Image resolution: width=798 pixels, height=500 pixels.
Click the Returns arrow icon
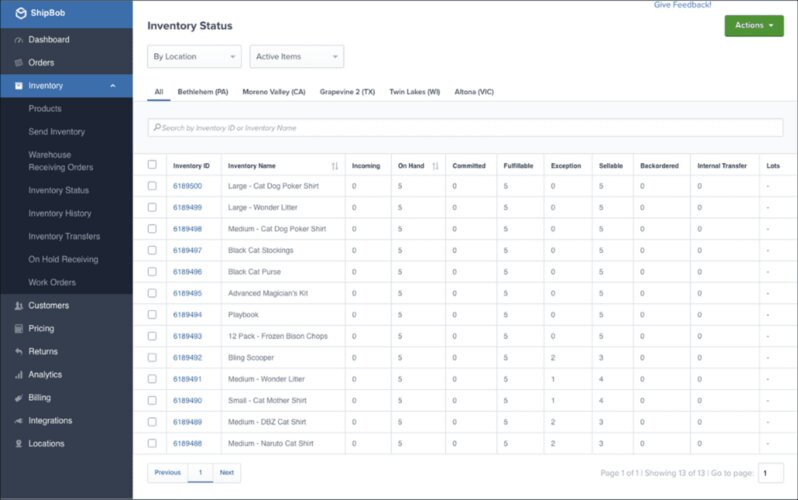pos(18,351)
